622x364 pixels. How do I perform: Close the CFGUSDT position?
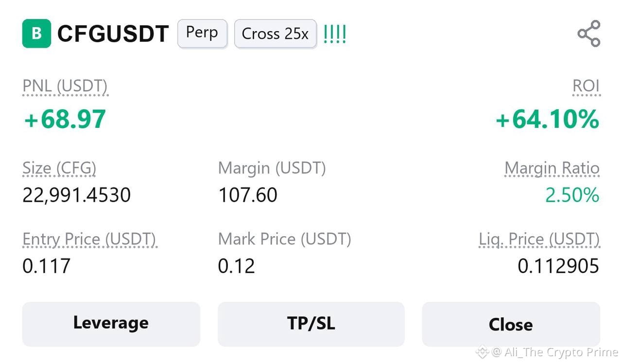[x=511, y=324]
